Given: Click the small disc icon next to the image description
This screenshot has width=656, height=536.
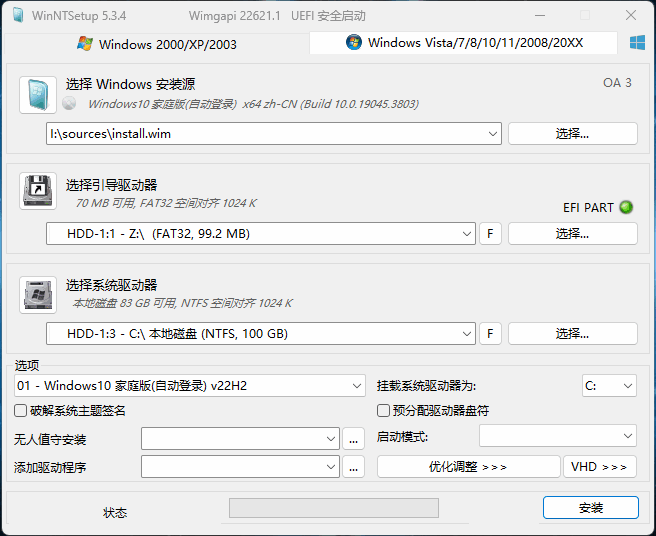Looking at the screenshot, I should coord(69,103).
